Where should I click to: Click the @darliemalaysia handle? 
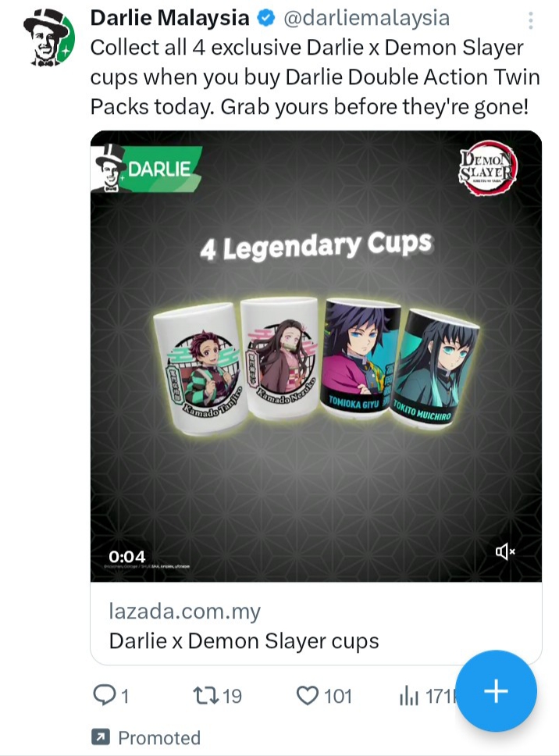pyautogui.click(x=366, y=18)
